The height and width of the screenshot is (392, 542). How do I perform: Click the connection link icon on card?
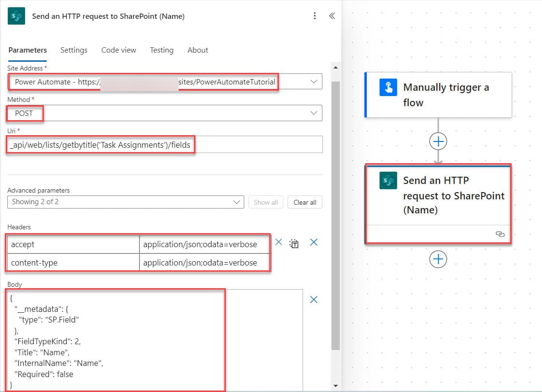point(500,234)
